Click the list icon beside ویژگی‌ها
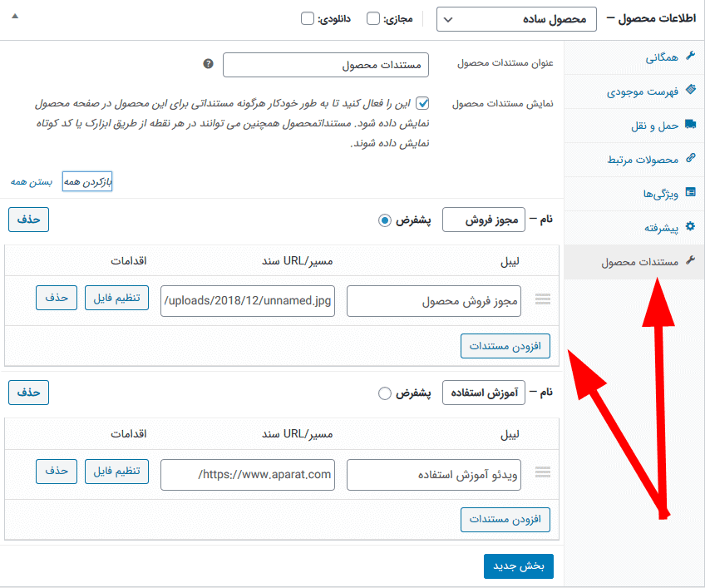This screenshot has height=588, width=705. [x=690, y=192]
